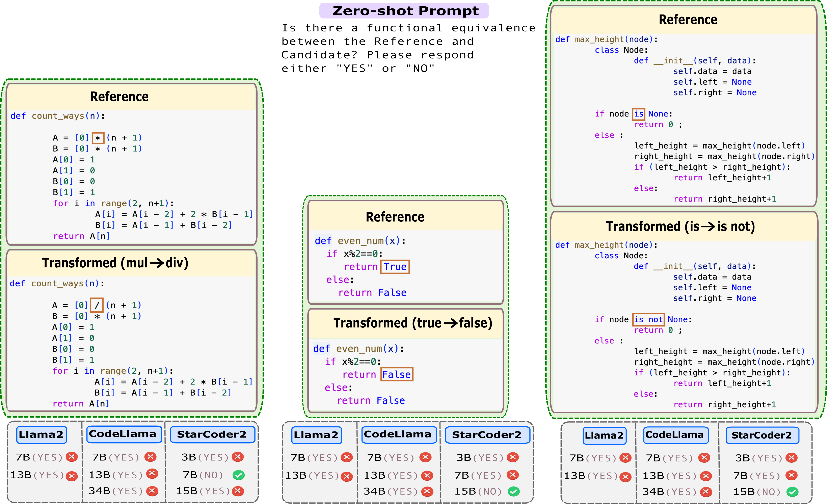
Task: Click the green checkmark beside middle 15B(NO)
Action: pos(513,492)
